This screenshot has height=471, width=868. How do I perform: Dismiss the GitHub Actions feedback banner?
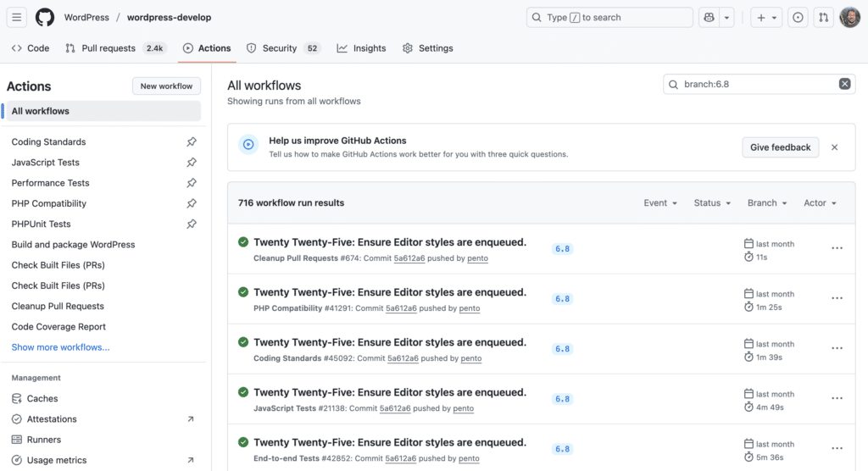click(x=834, y=147)
